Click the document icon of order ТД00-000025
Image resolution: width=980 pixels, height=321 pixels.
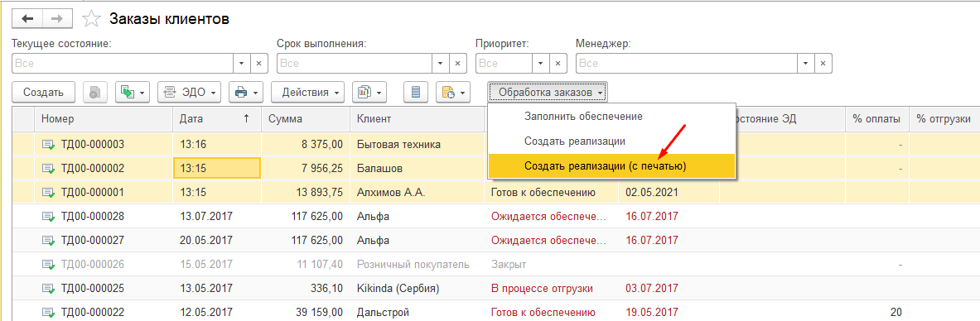pos(48,289)
